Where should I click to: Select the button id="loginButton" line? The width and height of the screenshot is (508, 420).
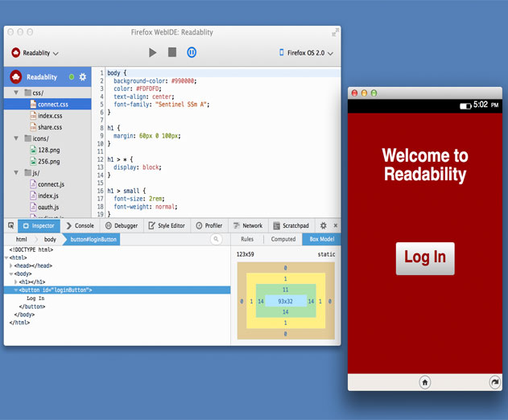click(x=118, y=290)
